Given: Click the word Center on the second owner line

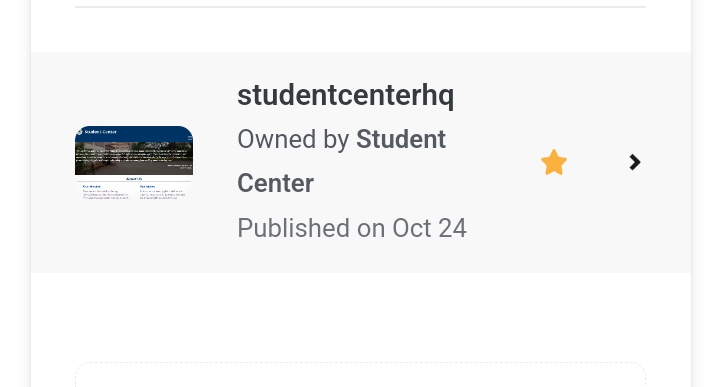Looking at the screenshot, I should coord(276,183).
